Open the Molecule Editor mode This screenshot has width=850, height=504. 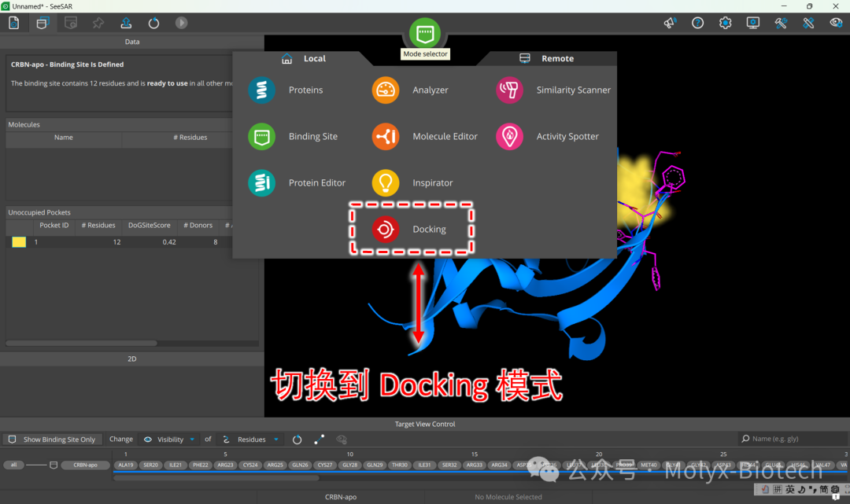(x=425, y=137)
